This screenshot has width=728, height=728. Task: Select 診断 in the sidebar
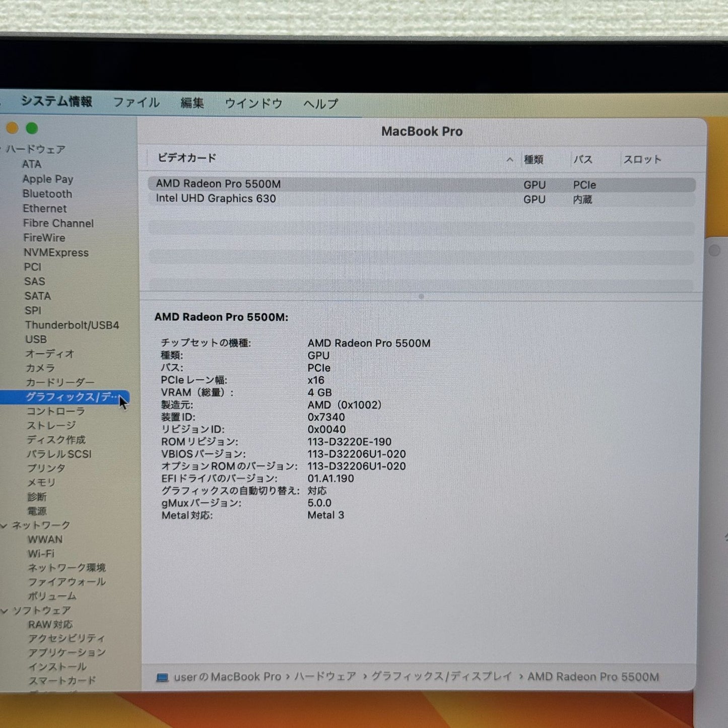37,497
